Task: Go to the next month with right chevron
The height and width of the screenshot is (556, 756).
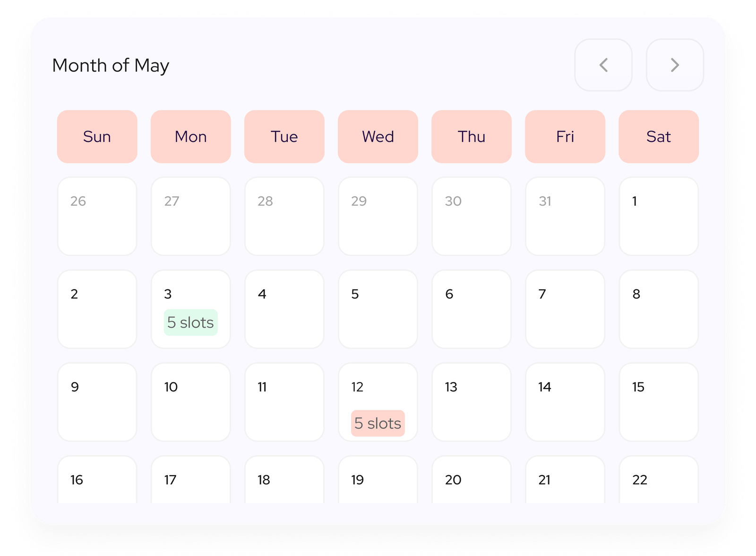Action: (674, 65)
